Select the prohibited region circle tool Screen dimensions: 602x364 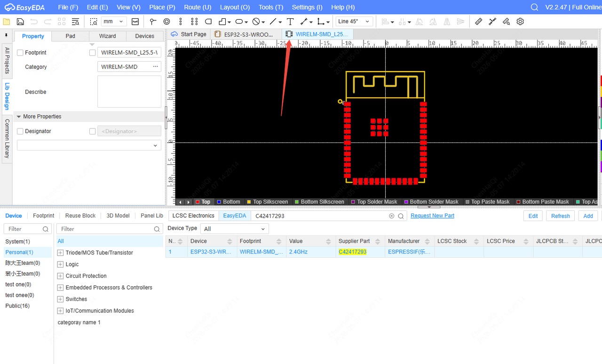[x=256, y=22]
